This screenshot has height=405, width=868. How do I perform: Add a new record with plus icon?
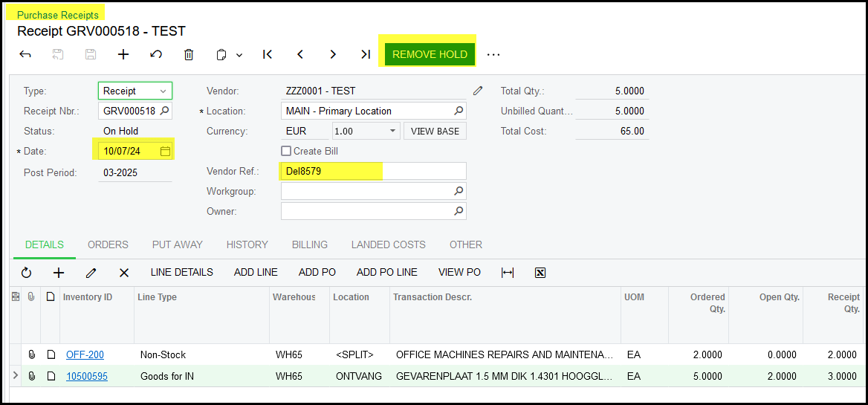coord(123,54)
